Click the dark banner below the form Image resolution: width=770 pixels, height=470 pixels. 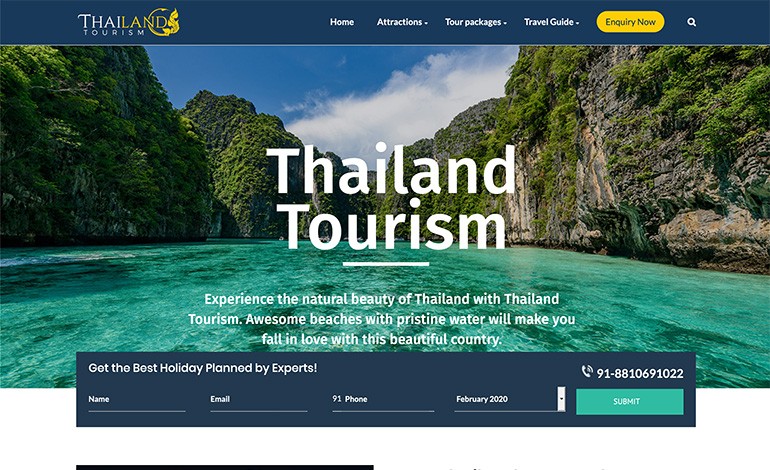[x=225, y=468]
